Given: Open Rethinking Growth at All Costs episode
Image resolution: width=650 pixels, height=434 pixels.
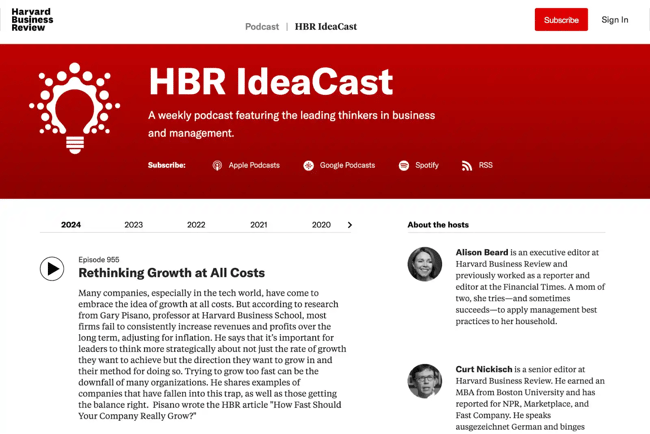Looking at the screenshot, I should tap(171, 273).
